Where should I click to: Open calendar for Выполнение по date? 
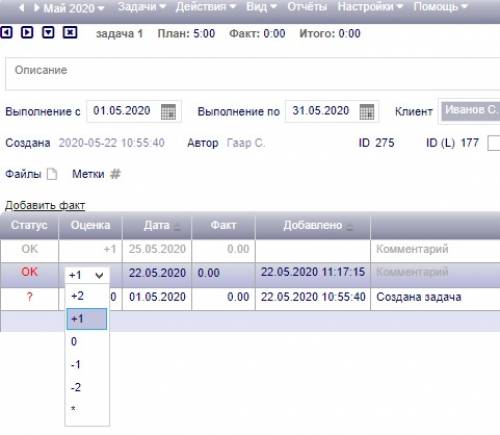[367, 112]
